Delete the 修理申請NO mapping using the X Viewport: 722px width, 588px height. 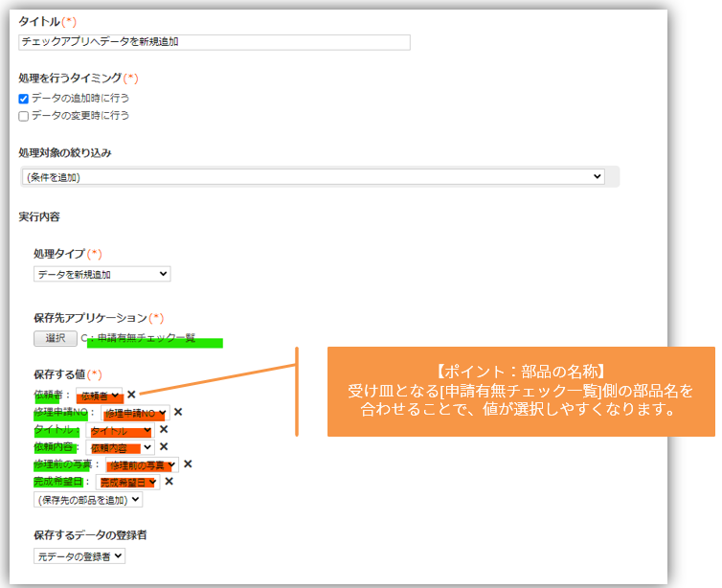click(x=178, y=412)
